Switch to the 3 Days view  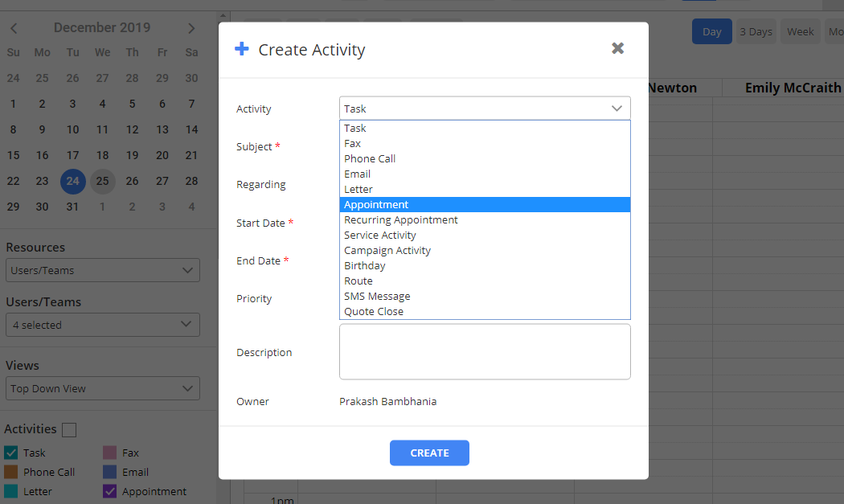[x=756, y=31]
